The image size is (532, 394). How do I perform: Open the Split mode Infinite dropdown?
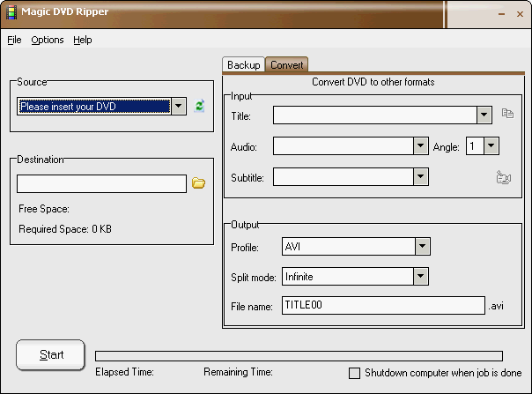(421, 276)
